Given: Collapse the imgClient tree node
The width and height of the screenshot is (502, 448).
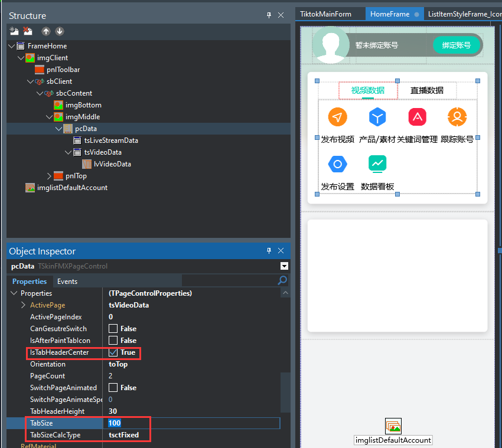Looking at the screenshot, I should 21,58.
